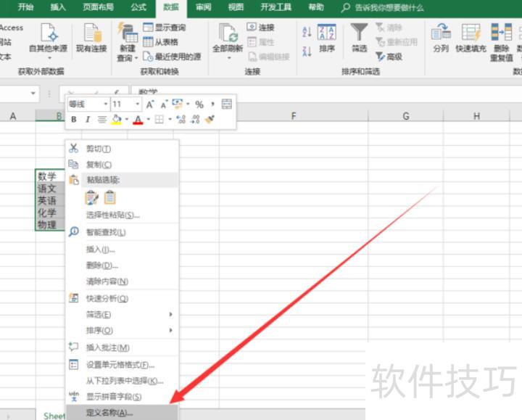Click paste icon under 粘贴选项

pos(110,197)
